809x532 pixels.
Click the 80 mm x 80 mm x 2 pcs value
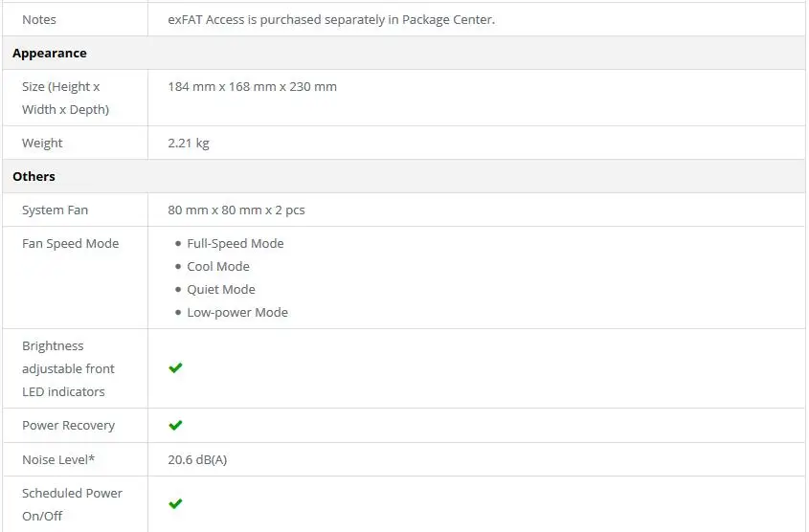coord(236,210)
